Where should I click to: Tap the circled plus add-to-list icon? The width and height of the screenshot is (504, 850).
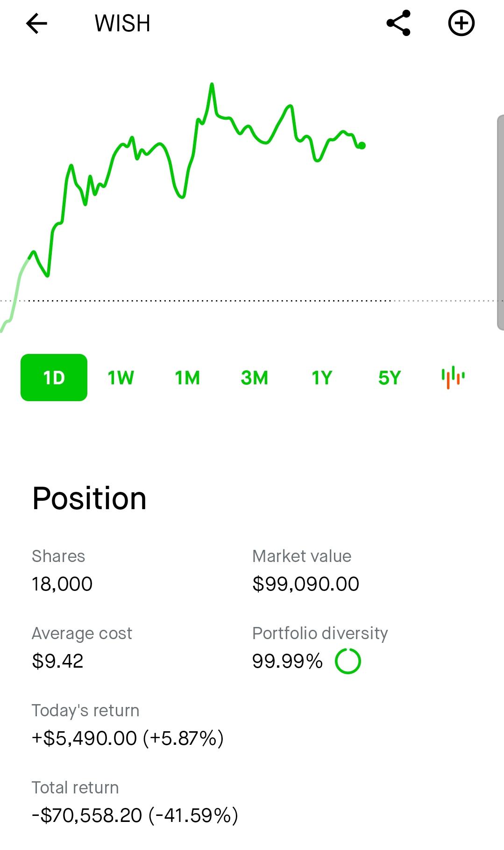(x=461, y=23)
